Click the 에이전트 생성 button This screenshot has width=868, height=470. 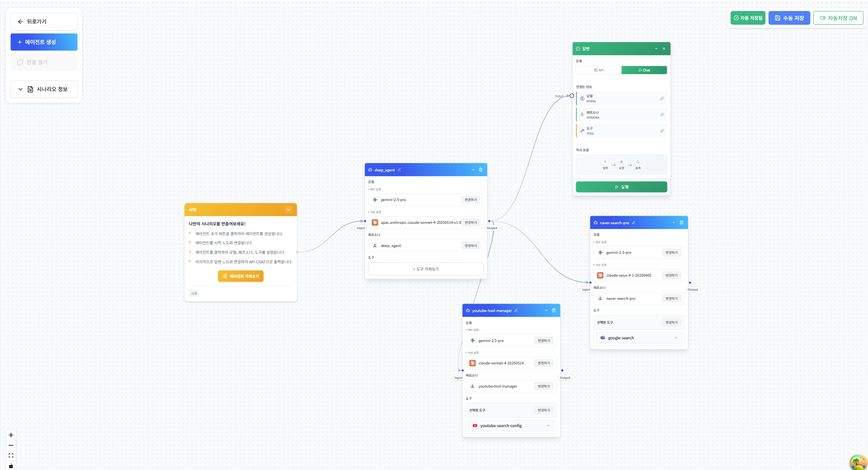pyautogui.click(x=44, y=42)
